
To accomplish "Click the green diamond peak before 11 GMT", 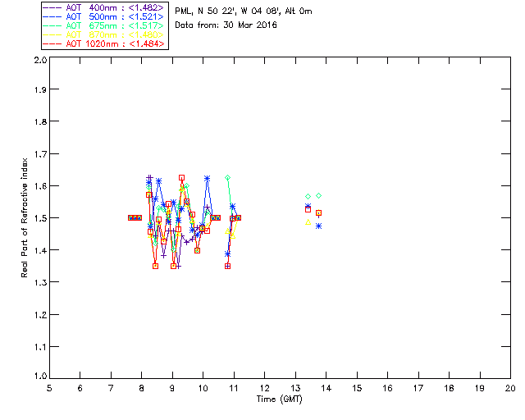I will (228, 178).
